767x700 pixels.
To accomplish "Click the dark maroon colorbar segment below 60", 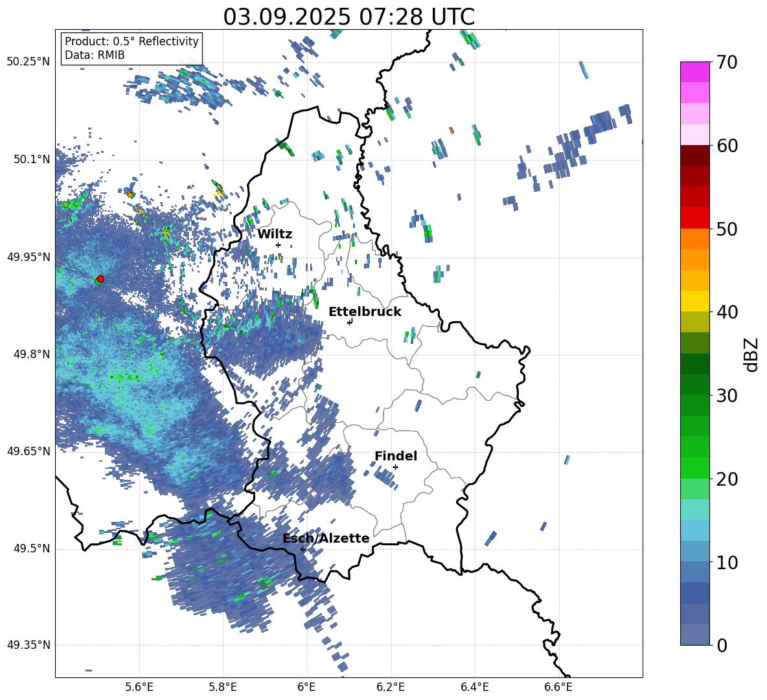I will pos(694,155).
